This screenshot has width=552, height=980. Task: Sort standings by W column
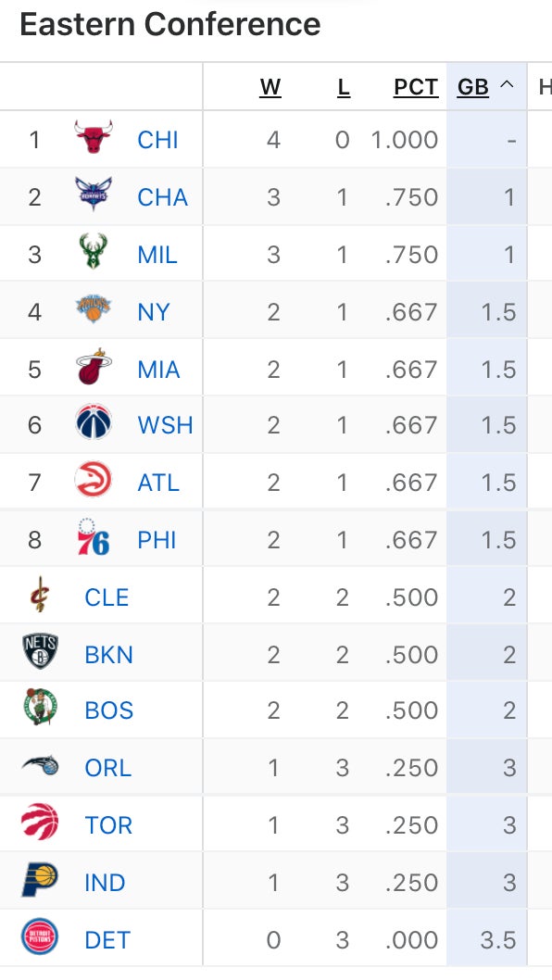click(x=270, y=87)
